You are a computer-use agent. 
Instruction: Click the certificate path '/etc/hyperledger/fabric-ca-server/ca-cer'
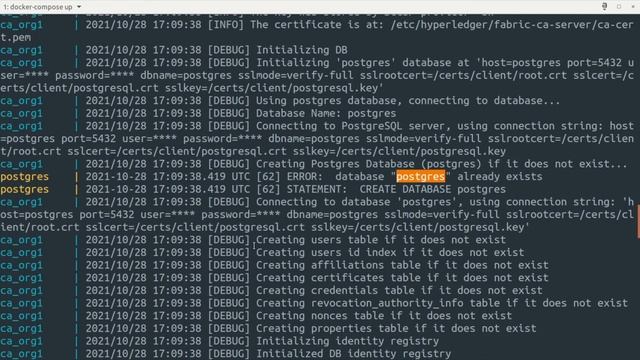tap(512, 25)
